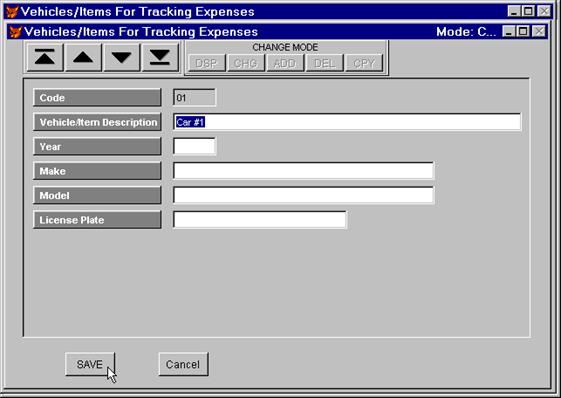Go to previous record up arrow
Image resolution: width=561 pixels, height=398 pixels.
pyautogui.click(x=83, y=57)
